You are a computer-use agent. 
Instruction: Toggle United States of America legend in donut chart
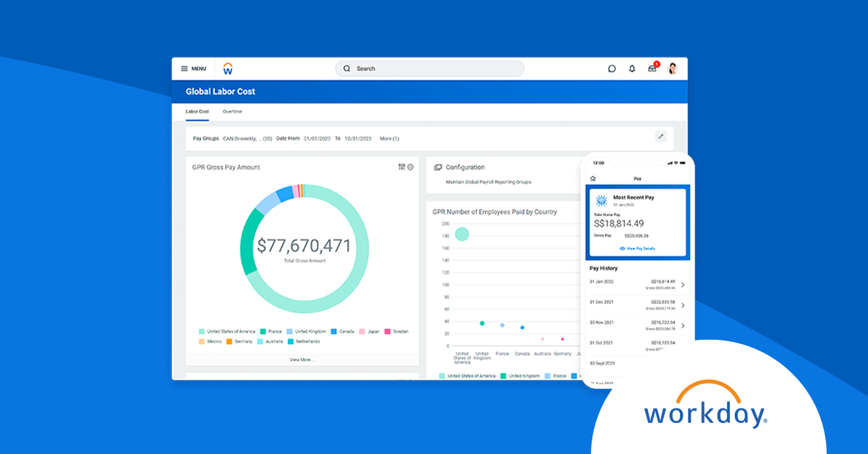click(x=227, y=331)
